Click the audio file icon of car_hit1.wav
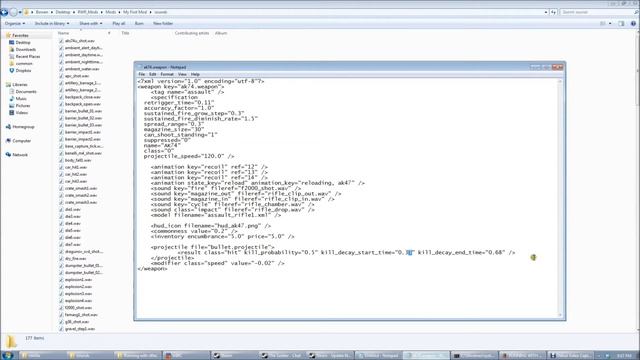640x360 pixels. (x=61, y=167)
